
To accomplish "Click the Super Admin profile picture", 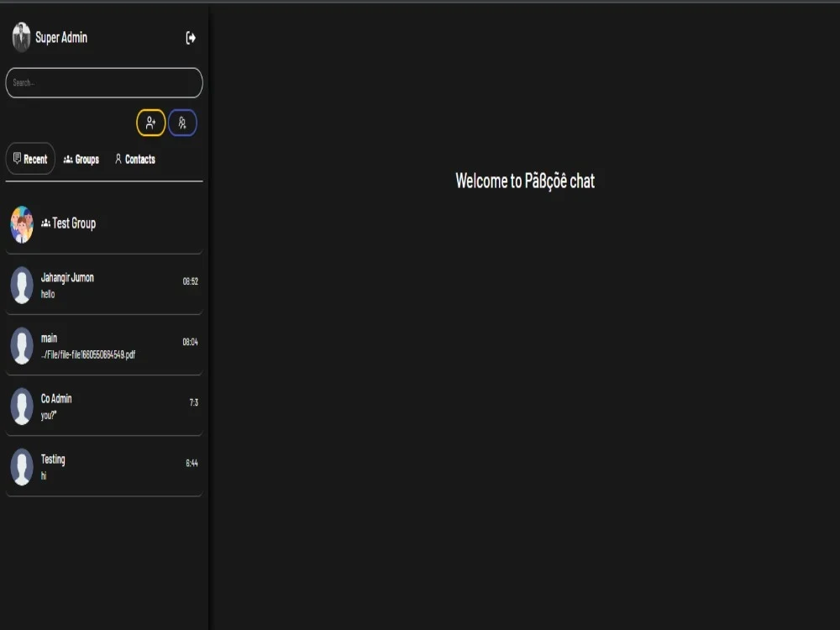I will (21, 37).
